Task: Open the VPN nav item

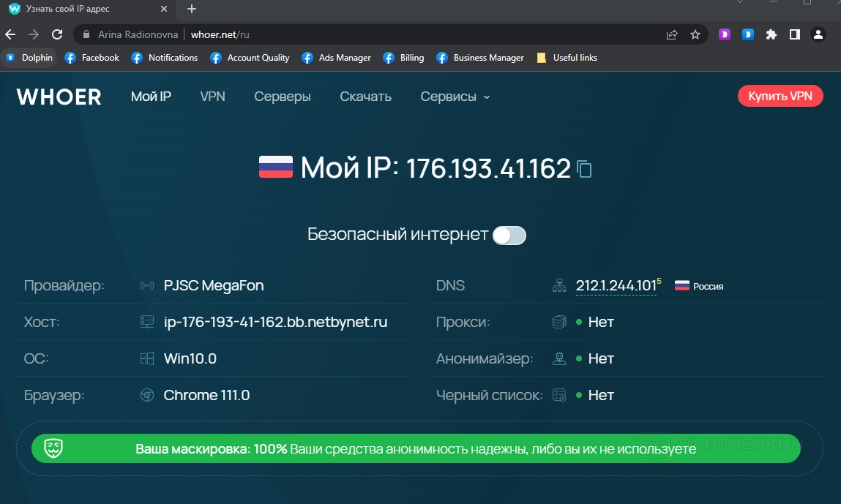Action: click(212, 97)
